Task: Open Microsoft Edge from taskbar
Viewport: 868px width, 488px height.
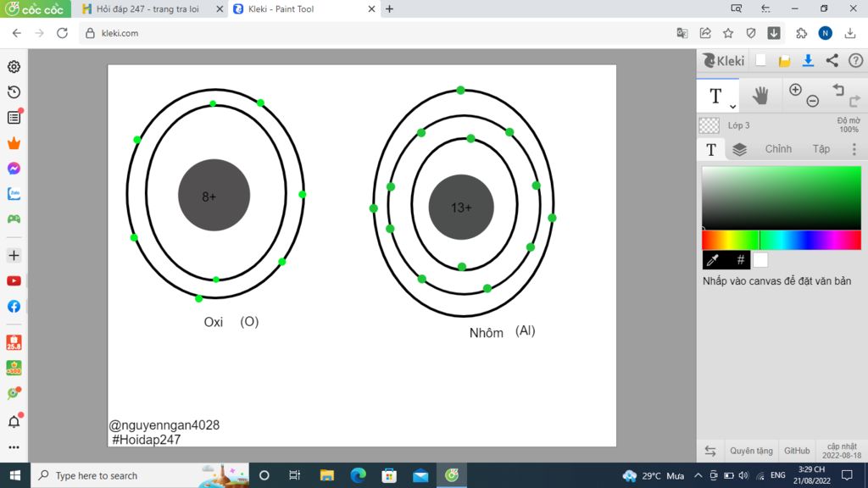Action: pyautogui.click(x=359, y=475)
